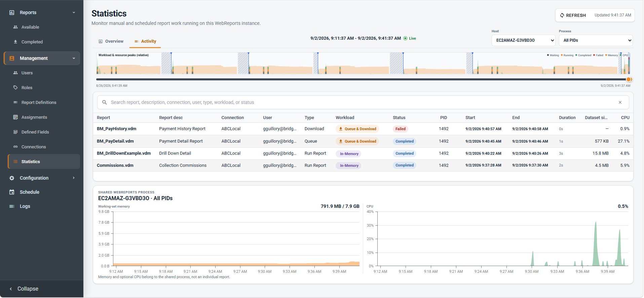Click the Configuration gear icon
Screen dimensions: 644x298
pos(12,178)
